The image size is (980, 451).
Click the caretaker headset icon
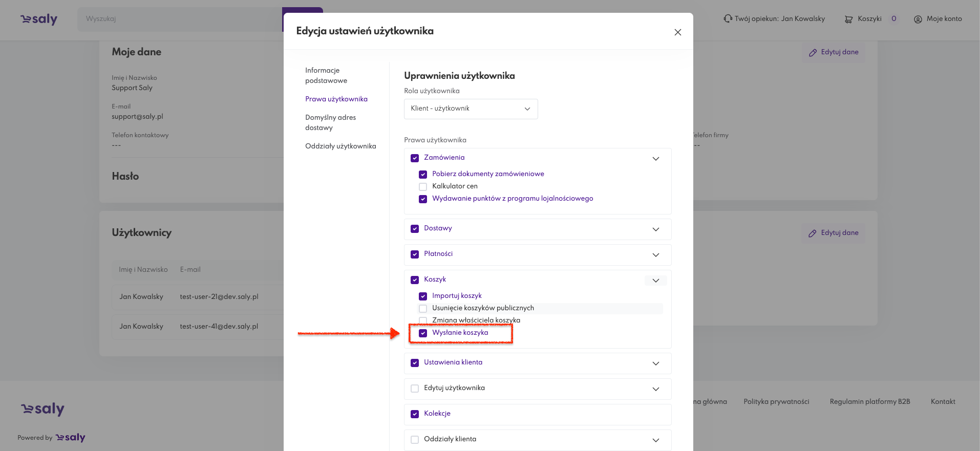(x=728, y=19)
